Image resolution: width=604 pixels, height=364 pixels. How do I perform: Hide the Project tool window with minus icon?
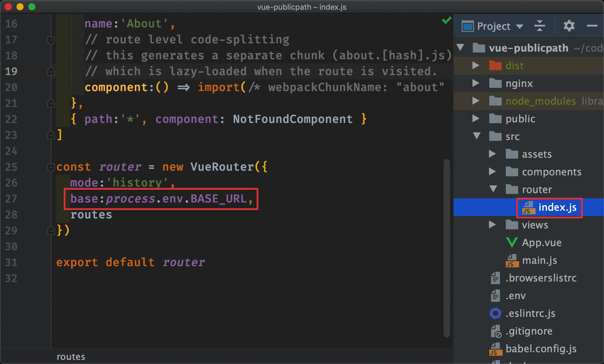(x=592, y=26)
